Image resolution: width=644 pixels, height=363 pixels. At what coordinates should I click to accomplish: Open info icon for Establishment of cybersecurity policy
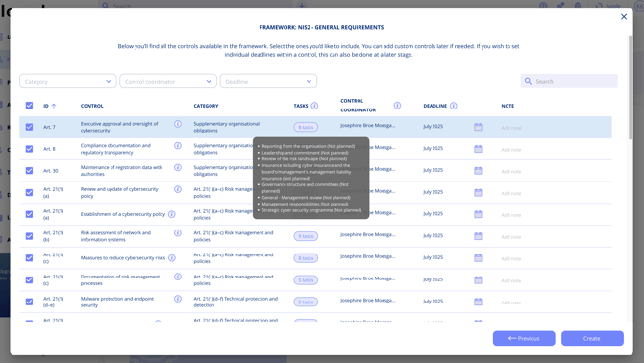tap(172, 214)
